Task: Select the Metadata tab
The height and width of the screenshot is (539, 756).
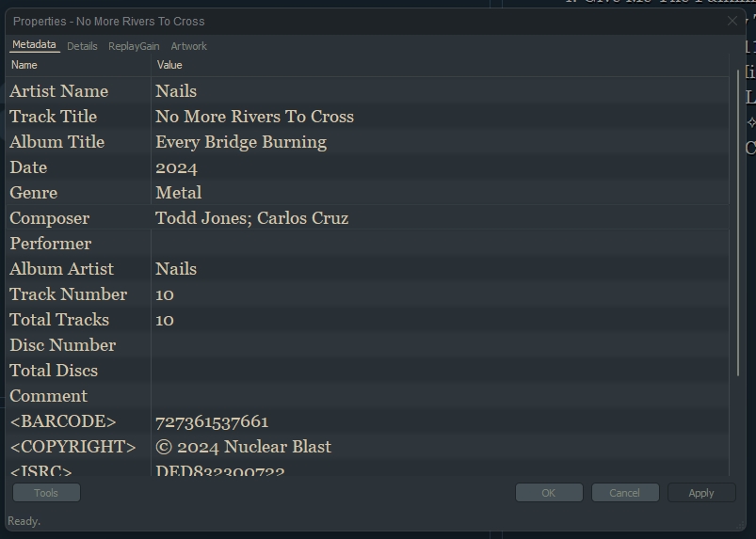Action: 34,45
